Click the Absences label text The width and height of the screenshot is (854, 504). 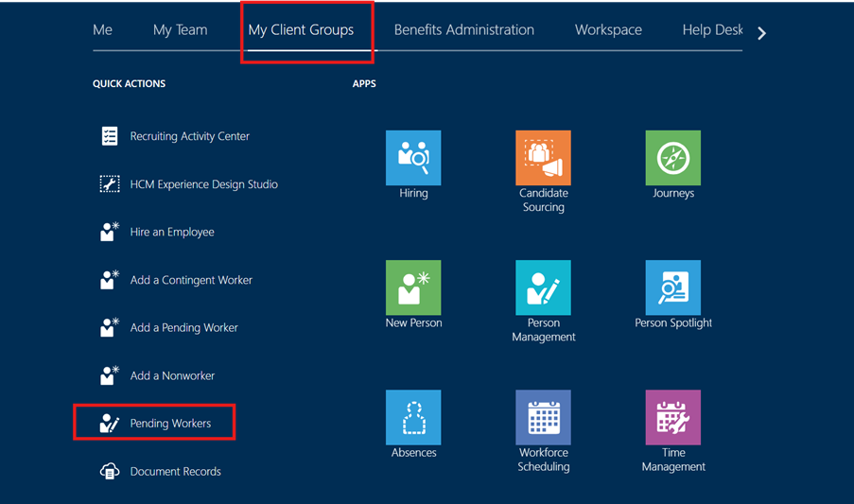[x=413, y=453]
